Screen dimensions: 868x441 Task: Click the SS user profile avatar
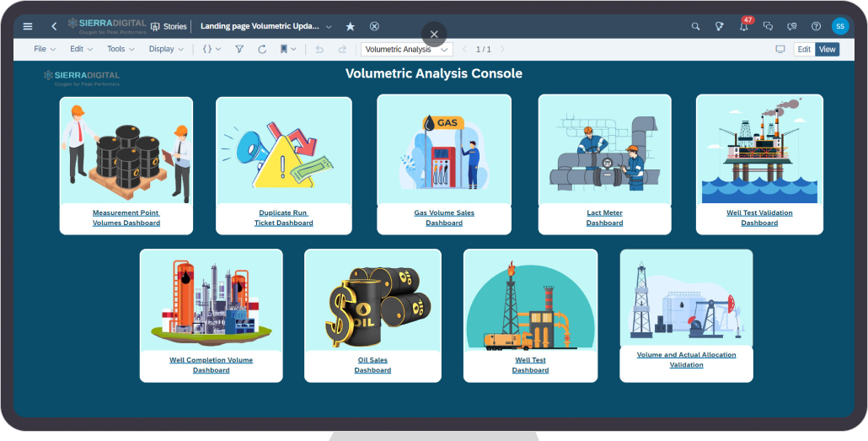click(x=840, y=26)
